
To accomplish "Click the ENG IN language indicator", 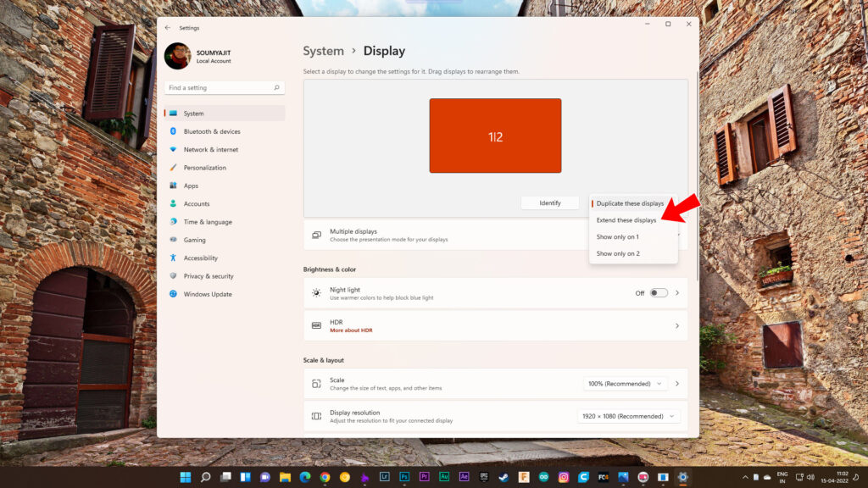I will point(782,477).
